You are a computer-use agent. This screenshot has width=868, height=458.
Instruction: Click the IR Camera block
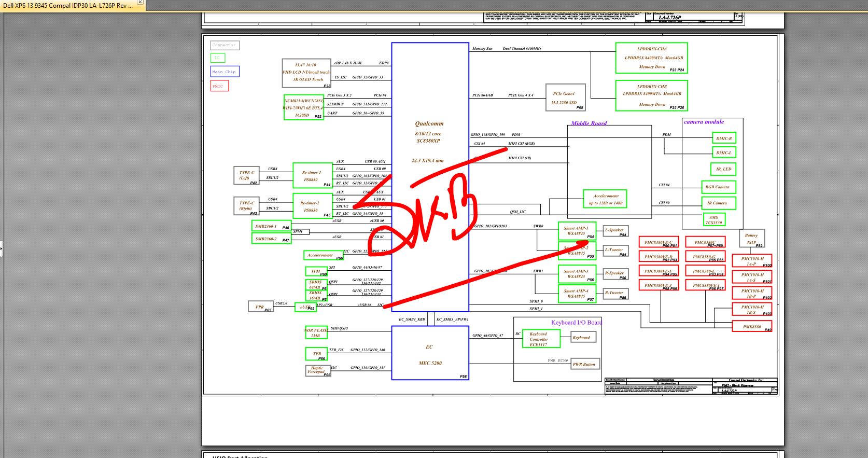tap(718, 203)
